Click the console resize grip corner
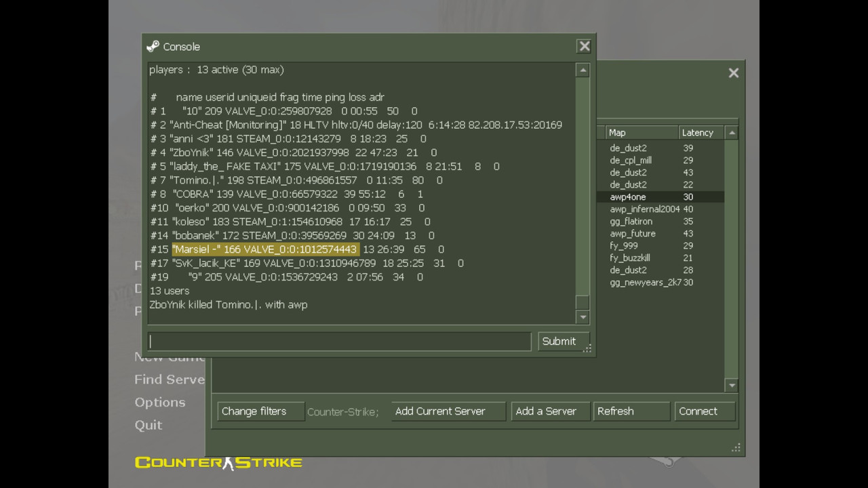This screenshot has width=868, height=488. 588,348
